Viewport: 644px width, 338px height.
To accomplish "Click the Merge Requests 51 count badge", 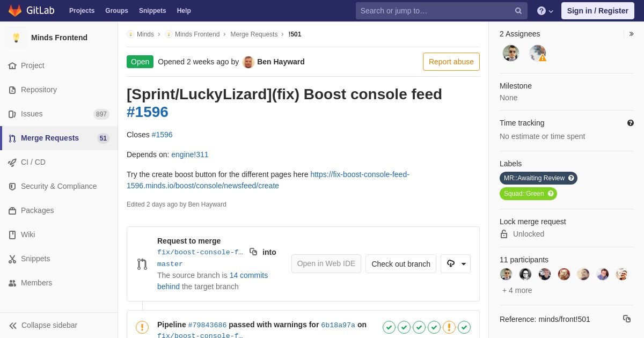I will (103, 138).
